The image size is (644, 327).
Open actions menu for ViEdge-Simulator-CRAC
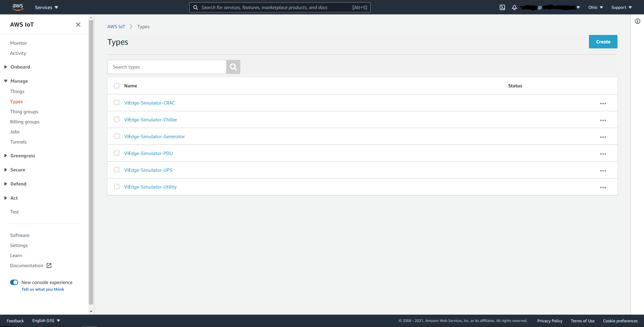click(603, 104)
